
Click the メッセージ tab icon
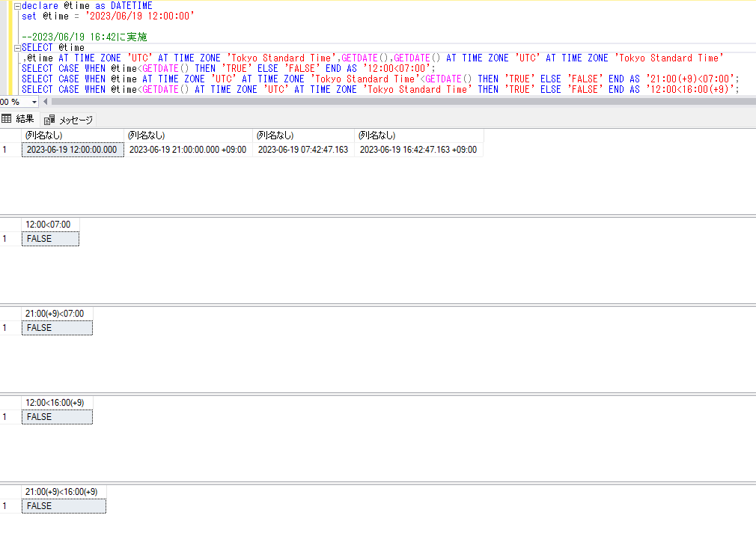[x=49, y=120]
